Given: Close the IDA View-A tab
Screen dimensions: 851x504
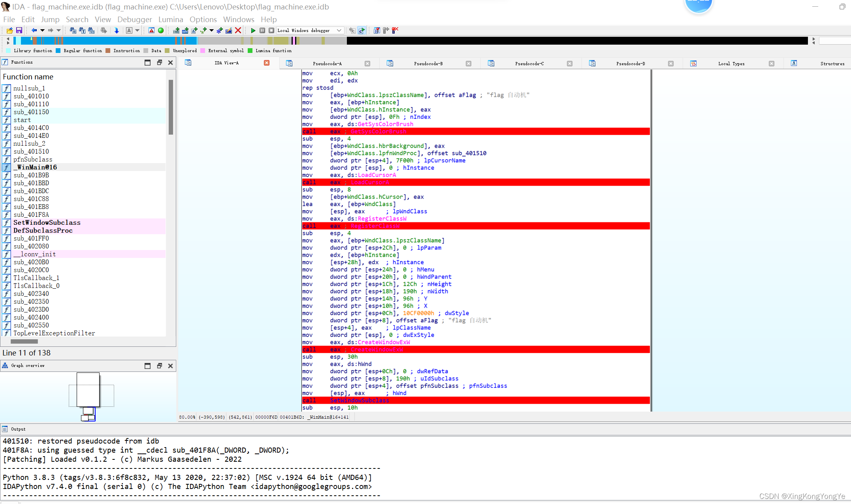Looking at the screenshot, I should (x=267, y=62).
